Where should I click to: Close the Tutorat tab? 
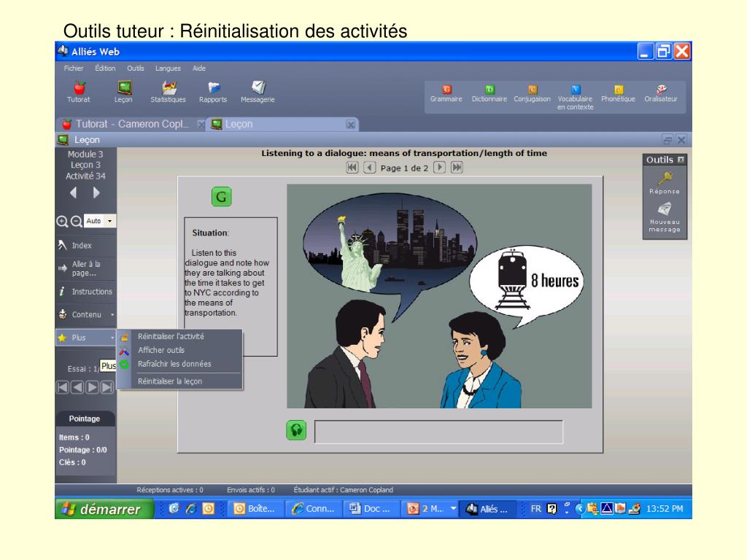pyautogui.click(x=201, y=125)
